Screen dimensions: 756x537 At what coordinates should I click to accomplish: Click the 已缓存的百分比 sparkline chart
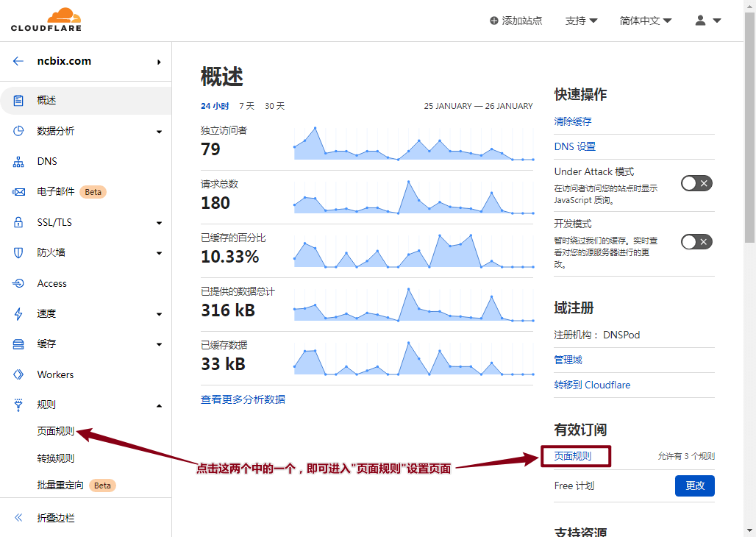414,251
